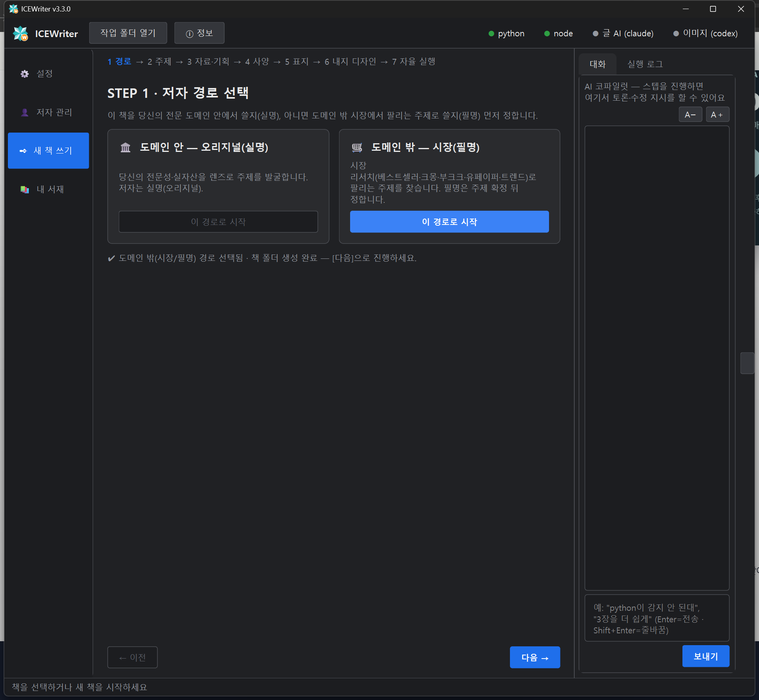
Task: Click the pen icon in 새 책 쓰기
Action: point(23,151)
